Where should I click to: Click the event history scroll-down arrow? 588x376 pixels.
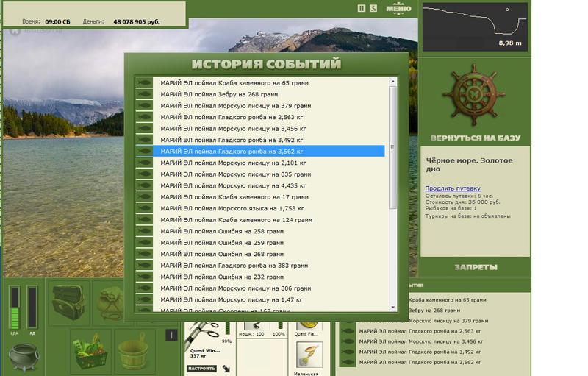tap(393, 307)
